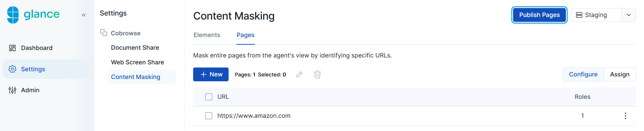The image size is (644, 131).
Task: Open Web Screen Share settings
Action: point(137,62)
